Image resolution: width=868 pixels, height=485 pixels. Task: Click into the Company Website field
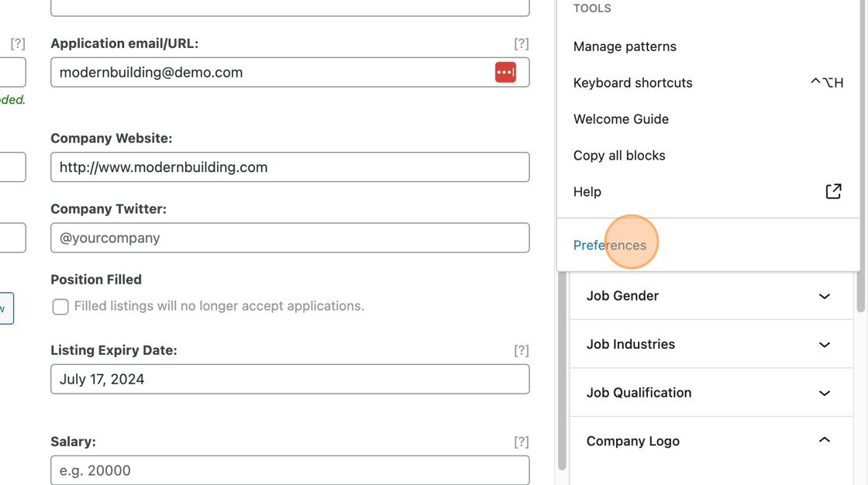[x=290, y=167]
